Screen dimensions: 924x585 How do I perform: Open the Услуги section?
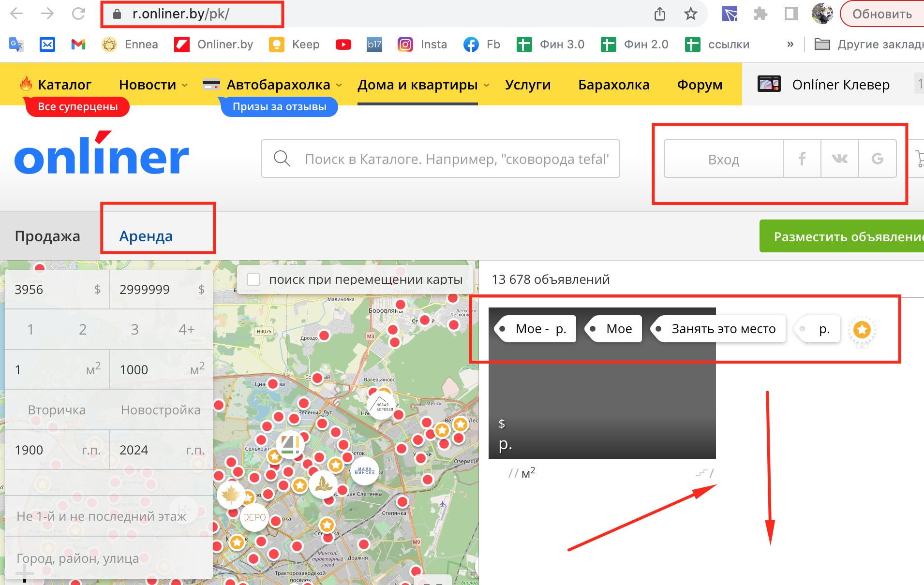[x=528, y=85]
